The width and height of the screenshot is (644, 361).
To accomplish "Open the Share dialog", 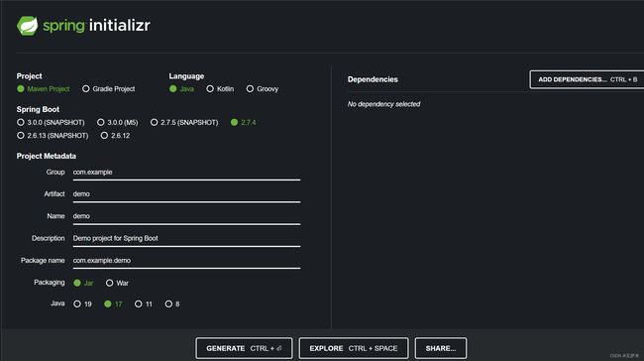I will click(x=441, y=348).
